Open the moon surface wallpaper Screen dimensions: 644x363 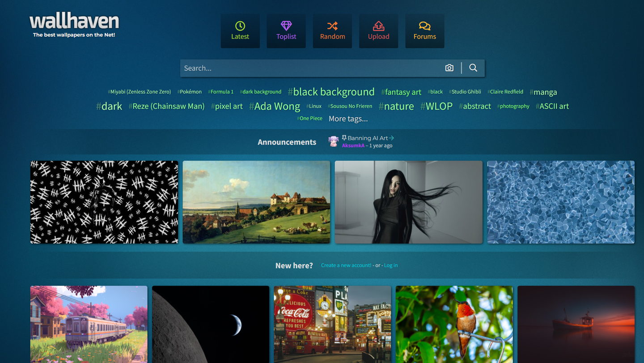point(211,325)
